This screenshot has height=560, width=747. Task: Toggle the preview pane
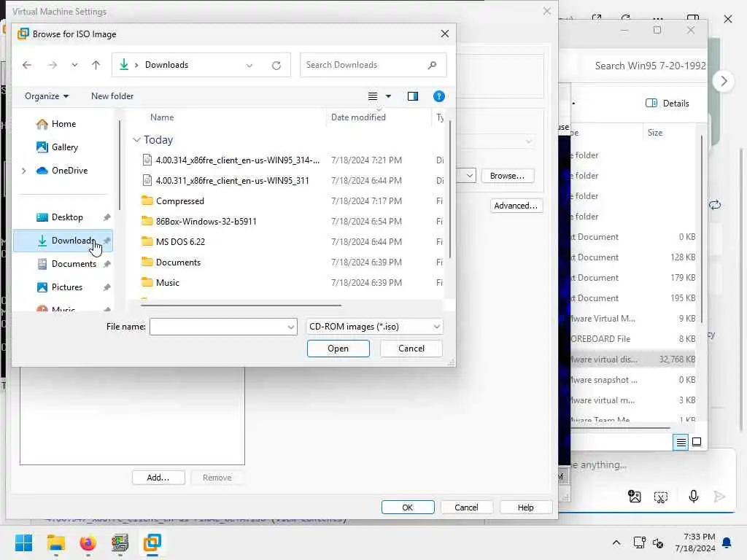pyautogui.click(x=413, y=96)
